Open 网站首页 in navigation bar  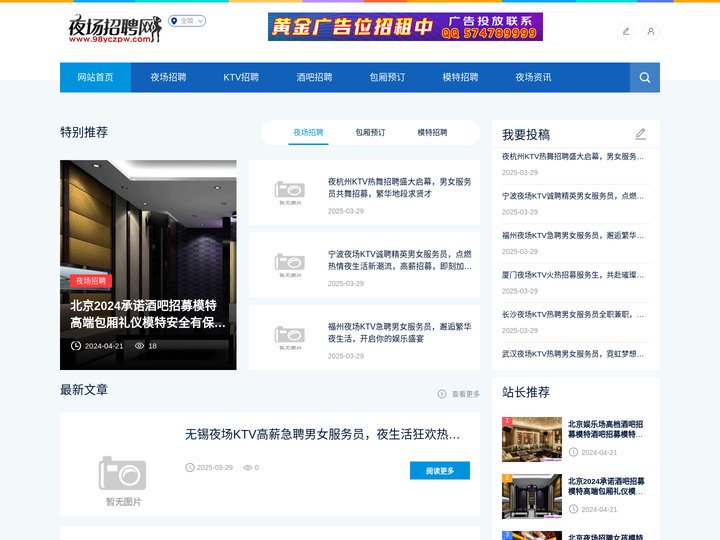[x=96, y=77]
